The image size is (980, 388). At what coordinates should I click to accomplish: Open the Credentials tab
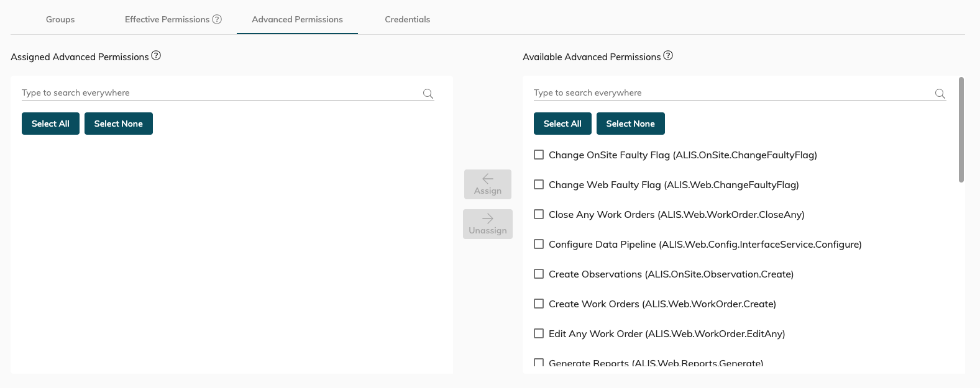[x=407, y=19]
